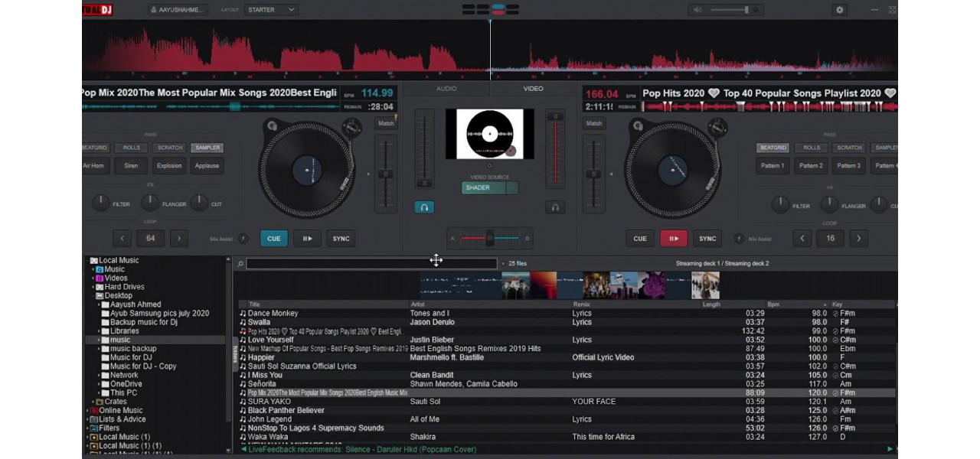This screenshot has height=459, width=980.
Task: Click note icon beside Waka Waka
Action: pos(243,437)
